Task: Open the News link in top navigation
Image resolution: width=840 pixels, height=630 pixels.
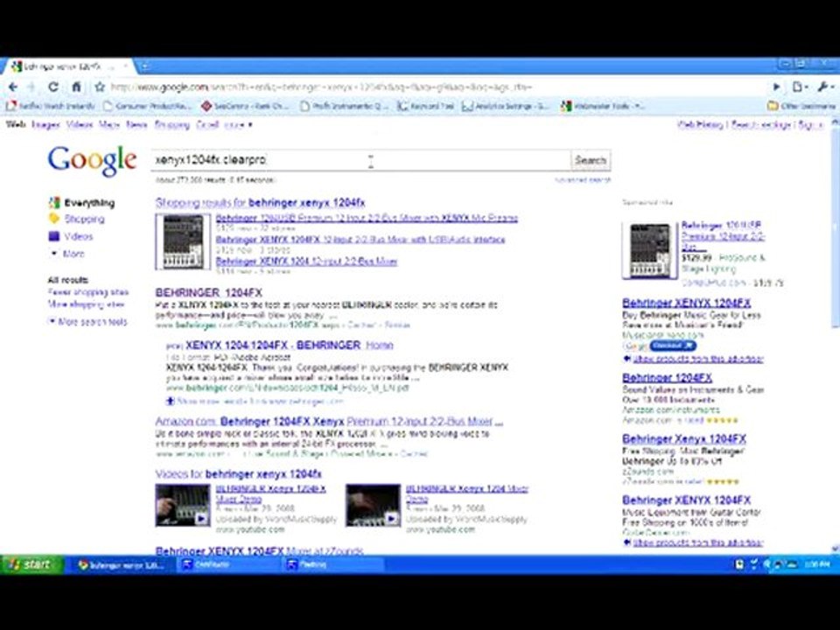Action: click(x=137, y=125)
